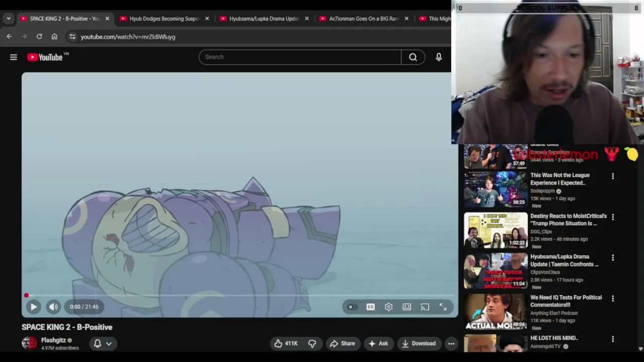Focus the address bar URL
Screen dimensions: 644x362
pos(128,37)
